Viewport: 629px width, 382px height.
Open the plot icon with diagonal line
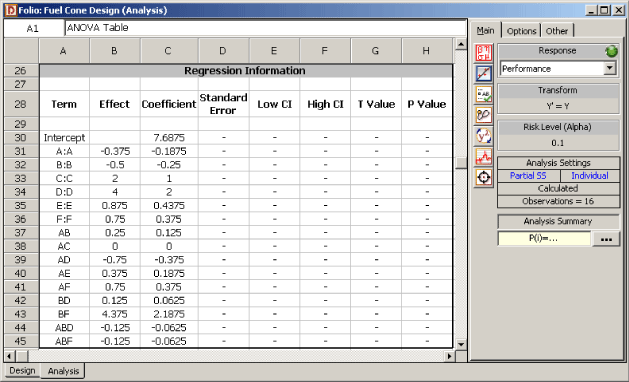click(484, 74)
